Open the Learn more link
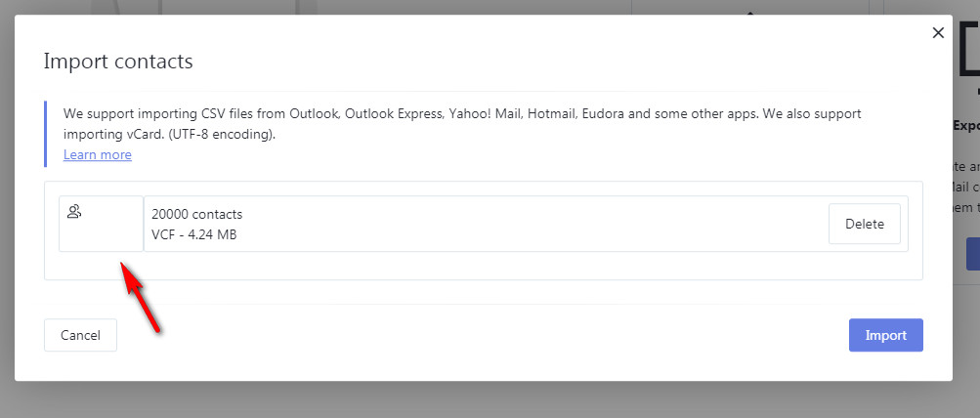 (98, 154)
